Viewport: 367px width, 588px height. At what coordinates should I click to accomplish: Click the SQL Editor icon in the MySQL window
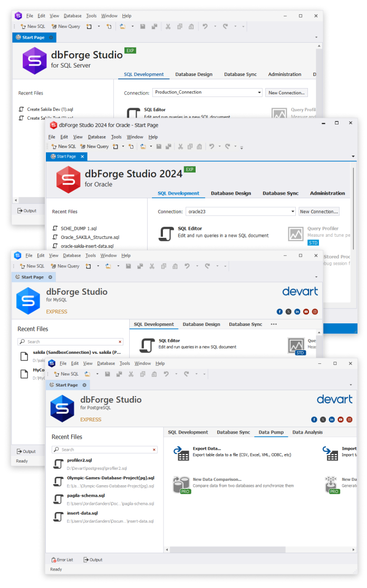pyautogui.click(x=147, y=345)
